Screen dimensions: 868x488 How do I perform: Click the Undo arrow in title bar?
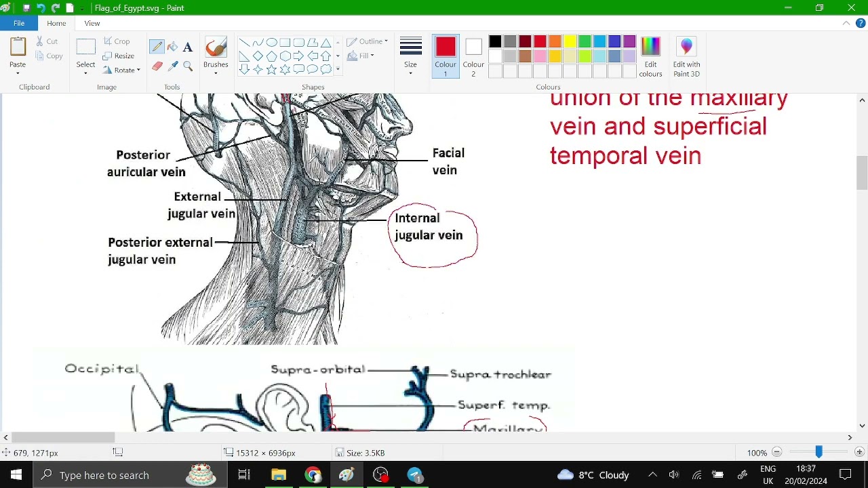[x=41, y=8]
